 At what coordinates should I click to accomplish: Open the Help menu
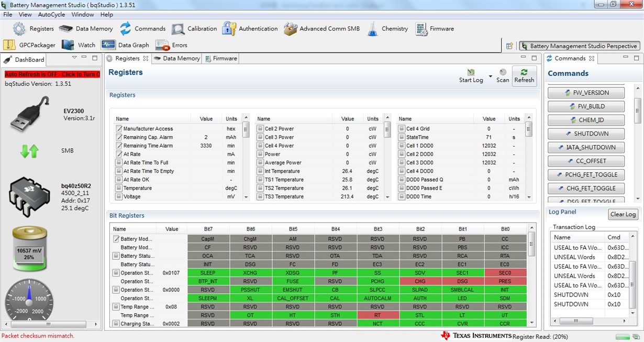pyautogui.click(x=107, y=15)
